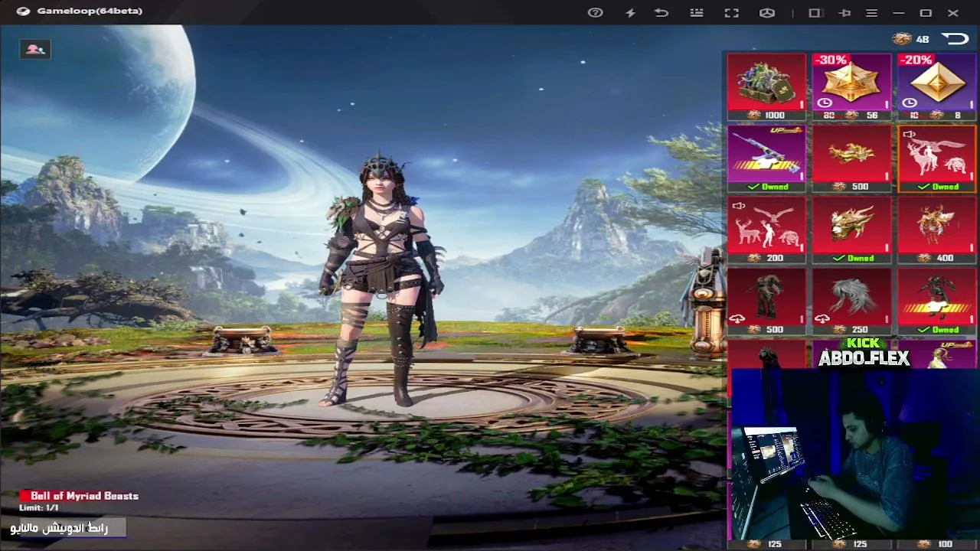Screen dimensions: 980x551
Task: Select the owned dark armor outfit item
Action: coord(936,302)
